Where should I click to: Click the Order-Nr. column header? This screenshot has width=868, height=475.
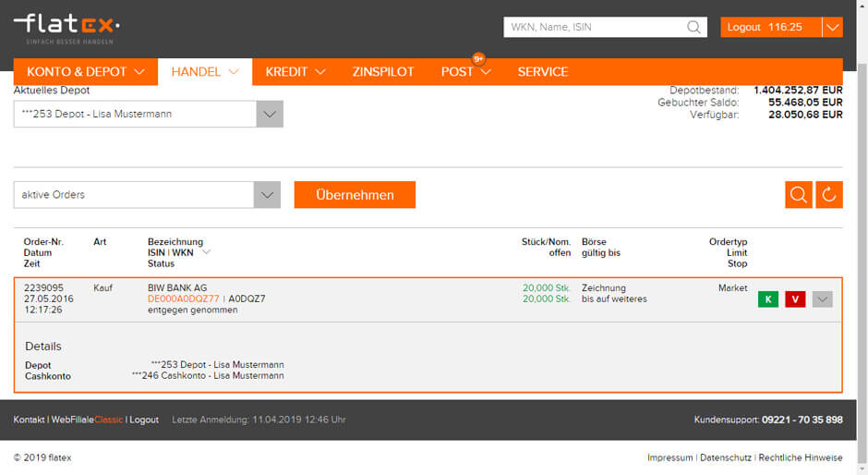point(43,242)
